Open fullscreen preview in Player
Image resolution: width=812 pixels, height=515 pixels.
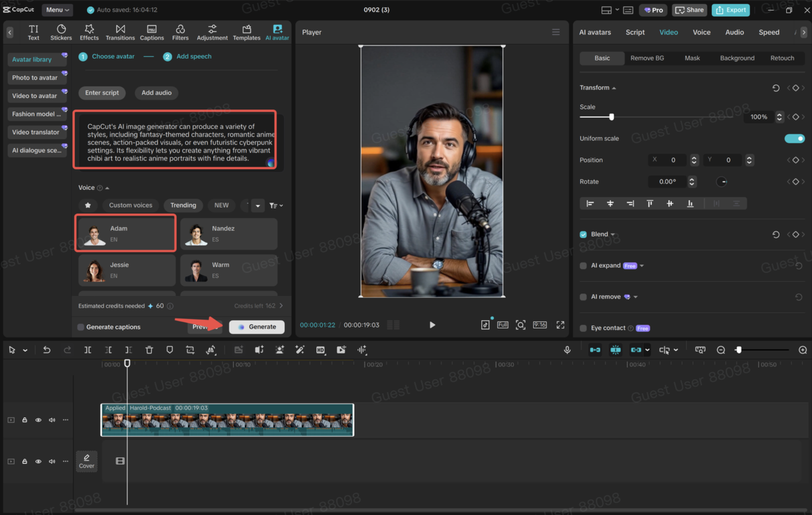[x=560, y=325]
